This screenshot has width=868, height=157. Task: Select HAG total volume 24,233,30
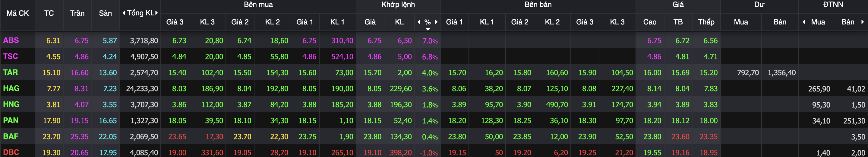point(142,89)
